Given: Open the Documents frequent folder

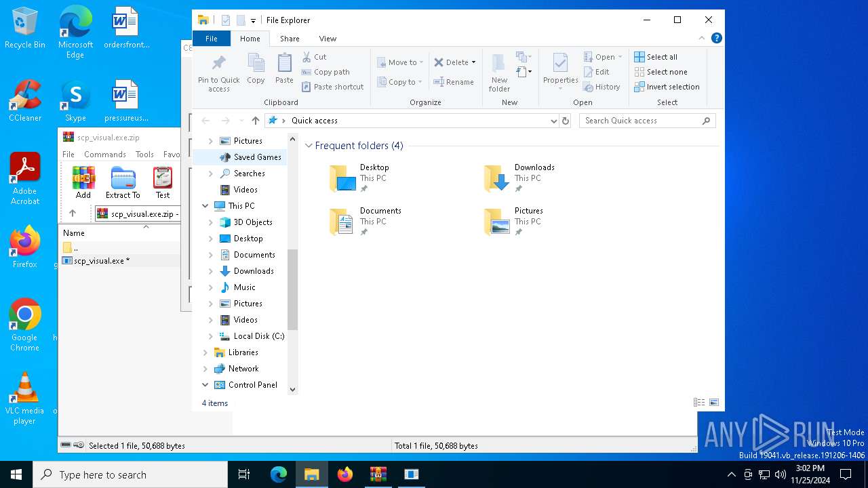Looking at the screenshot, I should pos(366,222).
